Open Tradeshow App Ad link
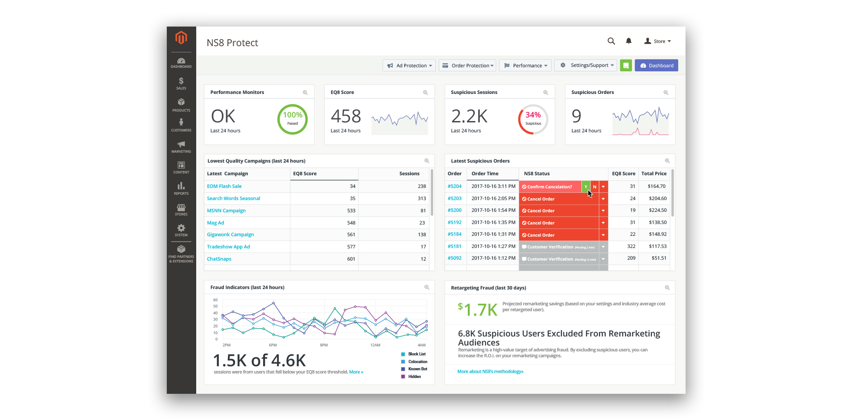 tap(228, 247)
